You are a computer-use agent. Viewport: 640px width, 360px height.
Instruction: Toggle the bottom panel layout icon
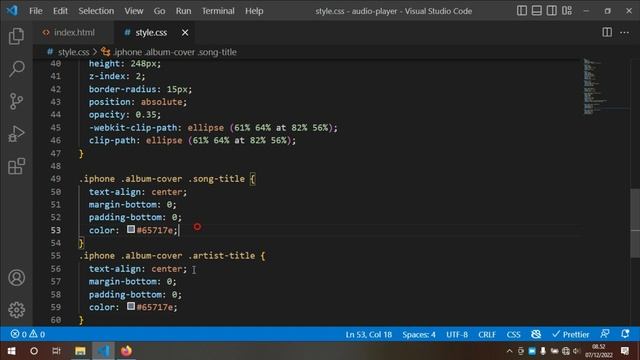pyautogui.click(x=537, y=11)
